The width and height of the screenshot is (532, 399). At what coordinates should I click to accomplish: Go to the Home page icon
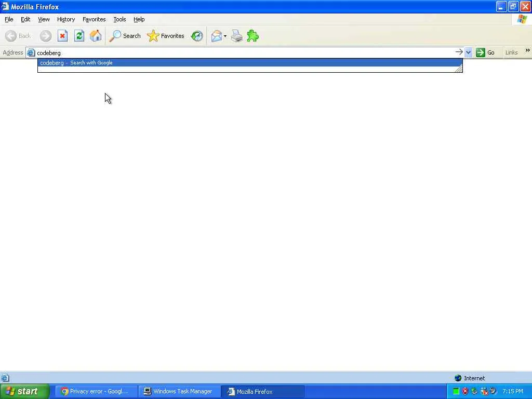tap(96, 36)
